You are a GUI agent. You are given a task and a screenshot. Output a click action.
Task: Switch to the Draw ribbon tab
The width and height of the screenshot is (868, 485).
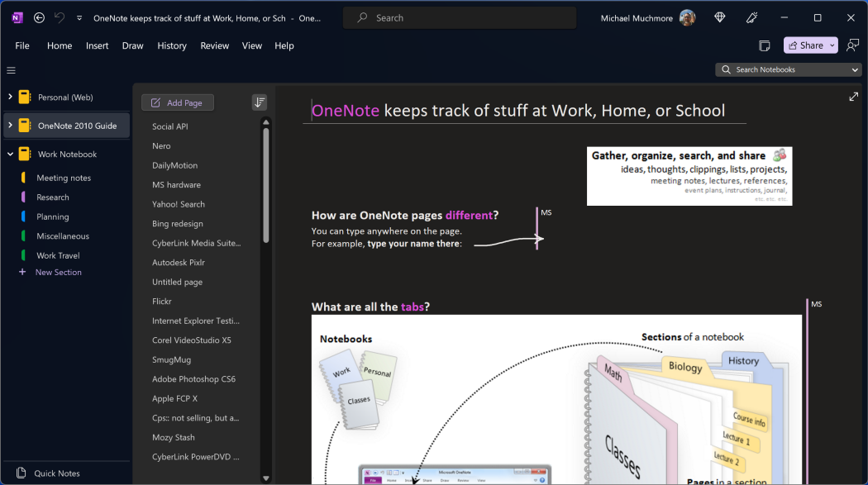132,45
